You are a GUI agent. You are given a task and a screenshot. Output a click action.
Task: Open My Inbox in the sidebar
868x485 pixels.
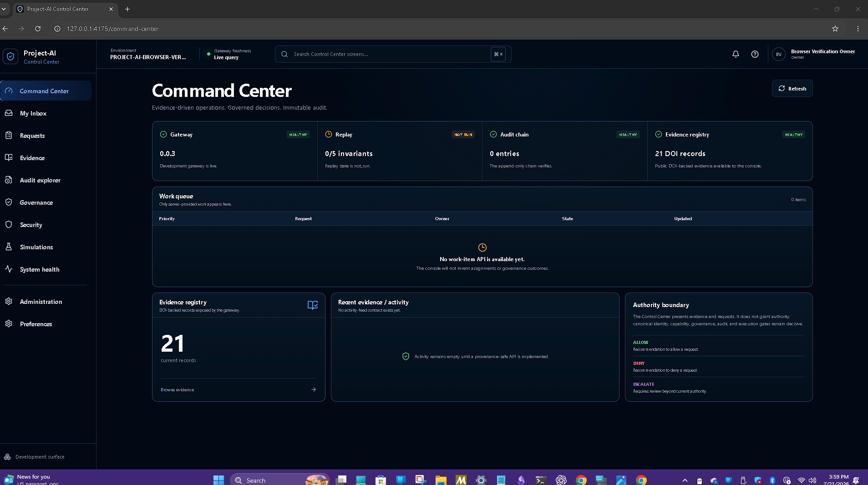point(46,113)
